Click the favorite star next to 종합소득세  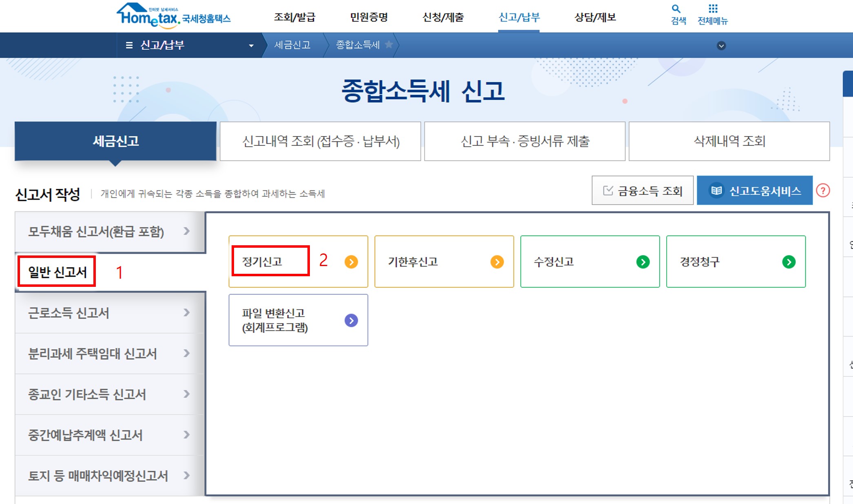389,45
